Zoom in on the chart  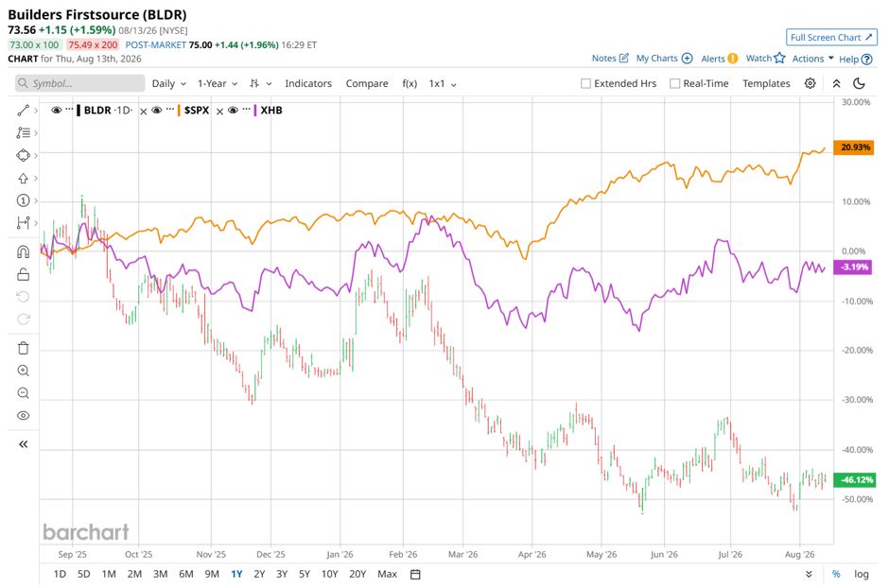click(24, 371)
